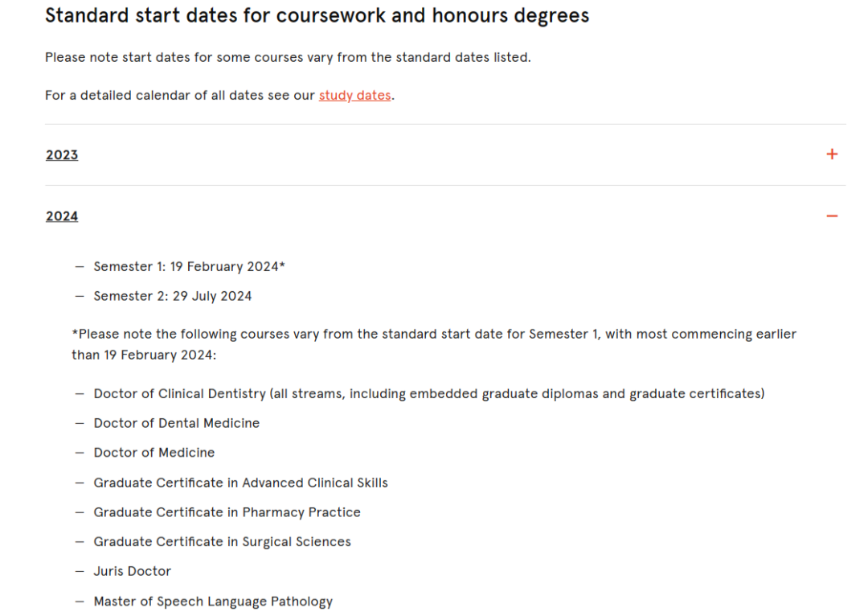Select the page heading about standard start dates
868x612 pixels.
317,15
